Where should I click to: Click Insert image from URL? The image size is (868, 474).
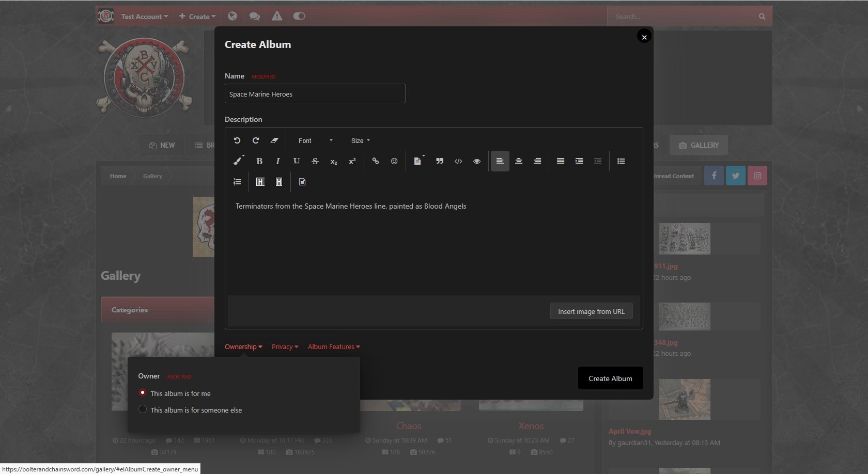tap(591, 311)
